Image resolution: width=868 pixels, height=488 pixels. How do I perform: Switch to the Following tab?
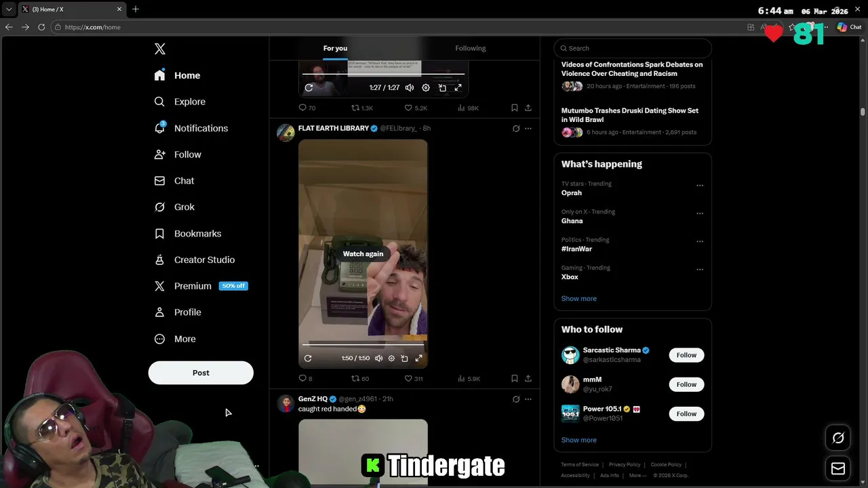click(x=471, y=48)
